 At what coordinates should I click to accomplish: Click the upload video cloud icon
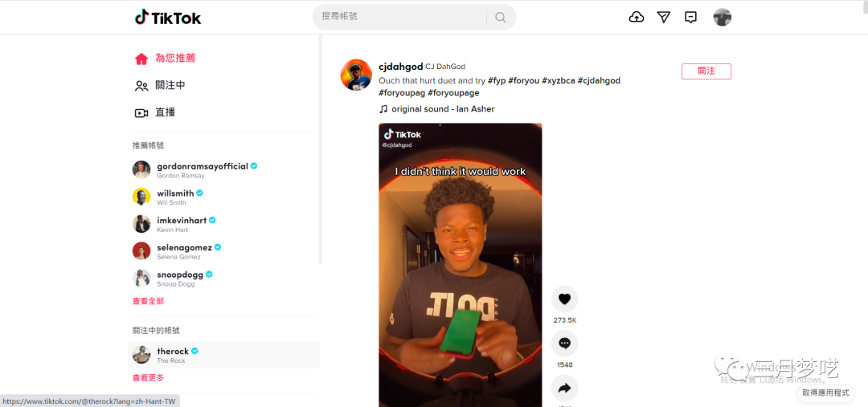637,17
